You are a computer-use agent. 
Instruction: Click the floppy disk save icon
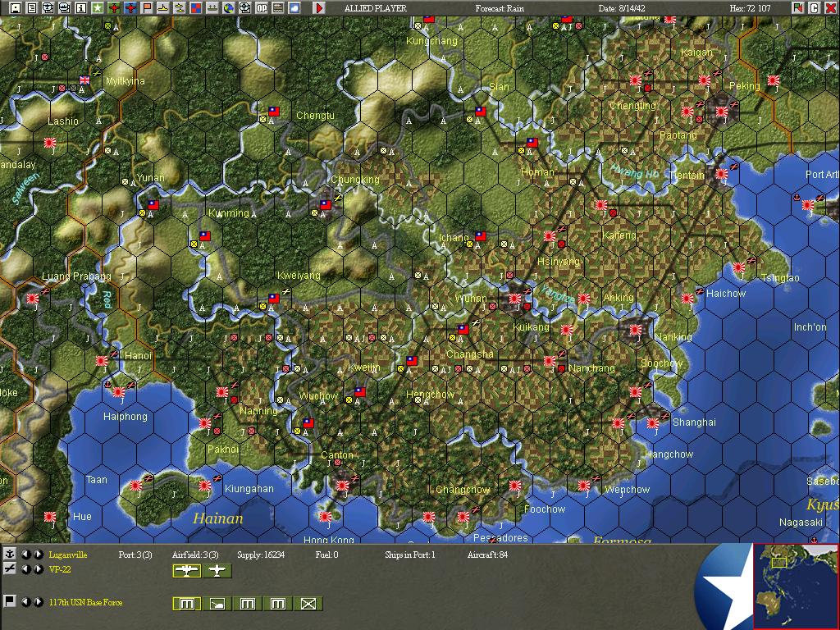[16, 8]
